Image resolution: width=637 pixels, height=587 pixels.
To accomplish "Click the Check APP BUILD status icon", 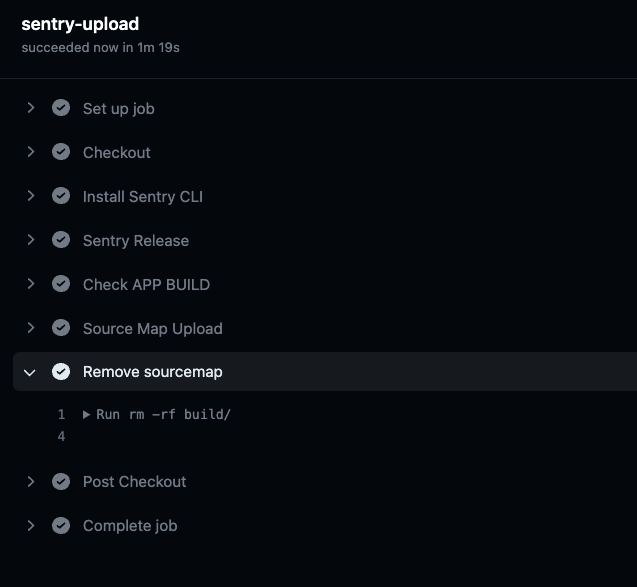I will (x=61, y=284).
